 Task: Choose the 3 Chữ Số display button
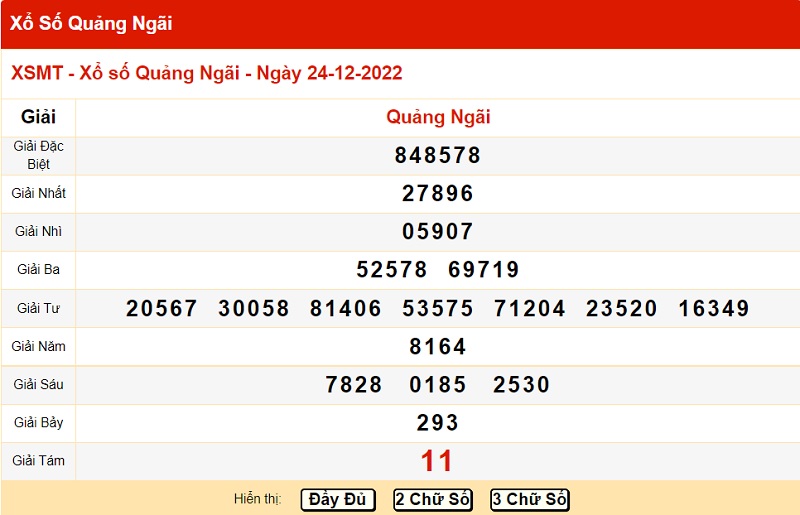pos(530,500)
